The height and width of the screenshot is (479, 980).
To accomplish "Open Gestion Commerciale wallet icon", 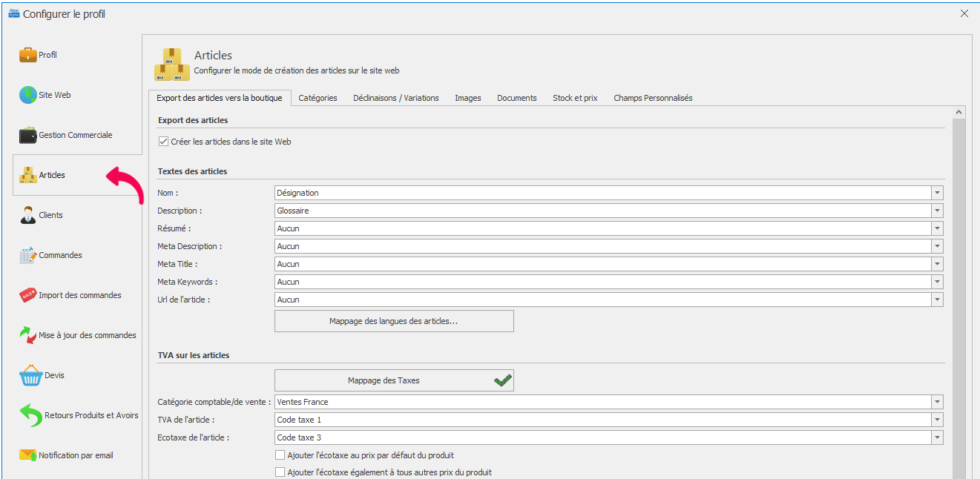I will 28,135.
